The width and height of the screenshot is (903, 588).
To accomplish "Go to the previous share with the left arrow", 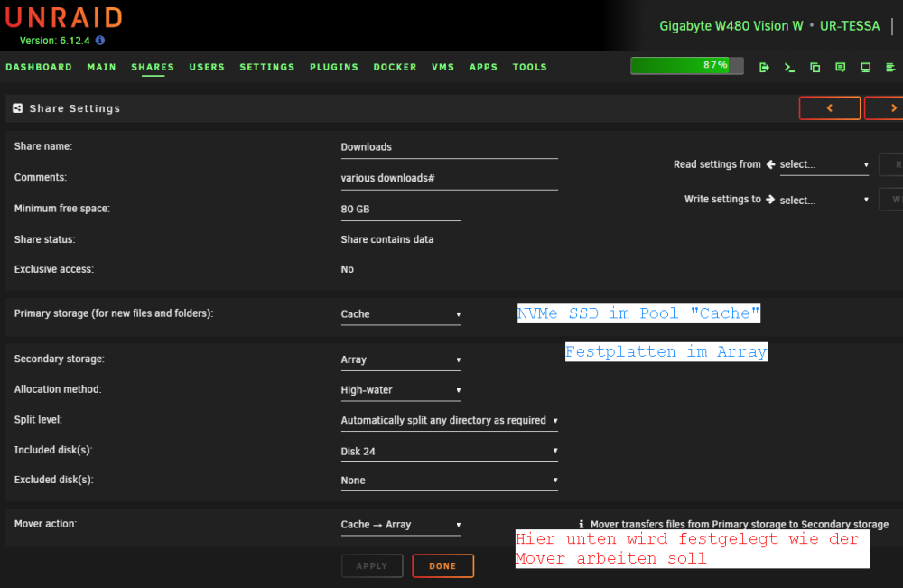I will pos(830,108).
